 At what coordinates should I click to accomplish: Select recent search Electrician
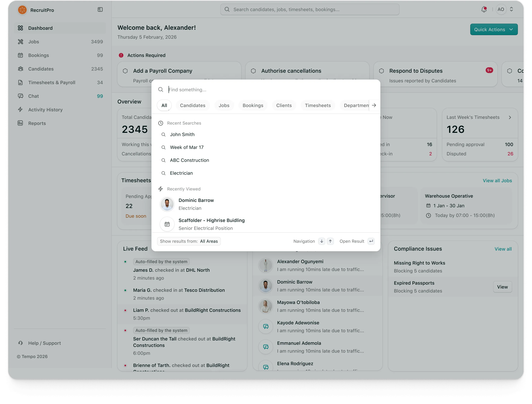266,173
